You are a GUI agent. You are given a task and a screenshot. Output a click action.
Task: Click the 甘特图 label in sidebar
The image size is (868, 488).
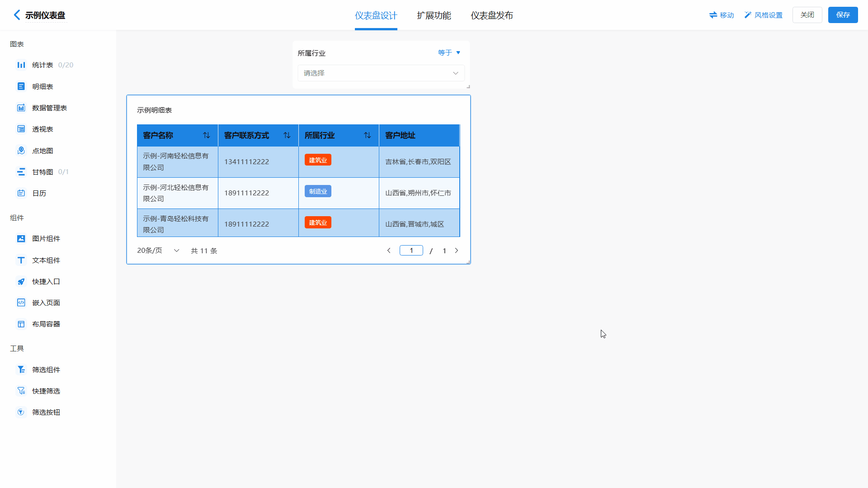click(42, 172)
